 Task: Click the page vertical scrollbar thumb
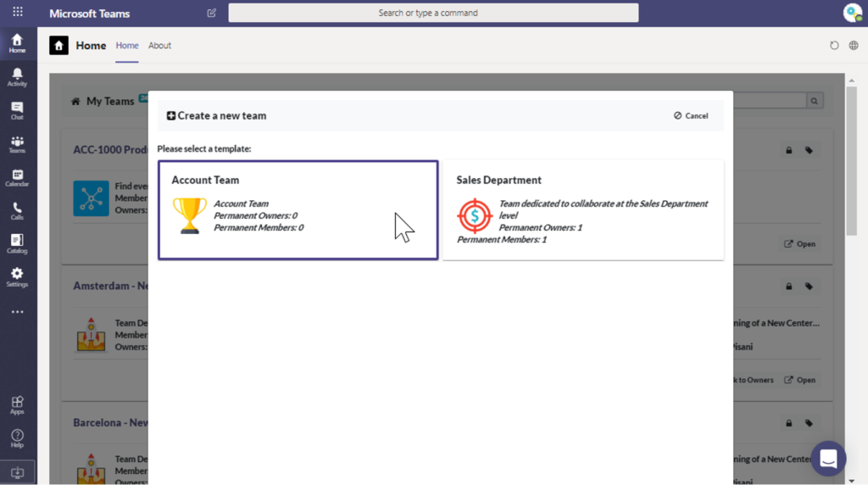coord(851,160)
